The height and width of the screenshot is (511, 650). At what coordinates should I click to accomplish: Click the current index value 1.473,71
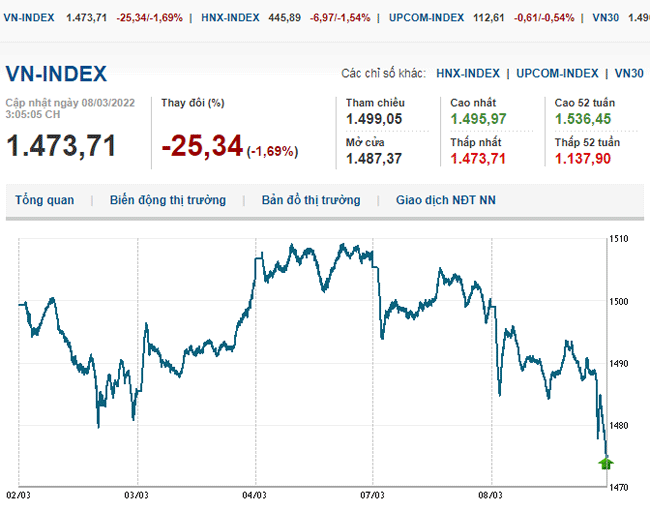point(61,146)
